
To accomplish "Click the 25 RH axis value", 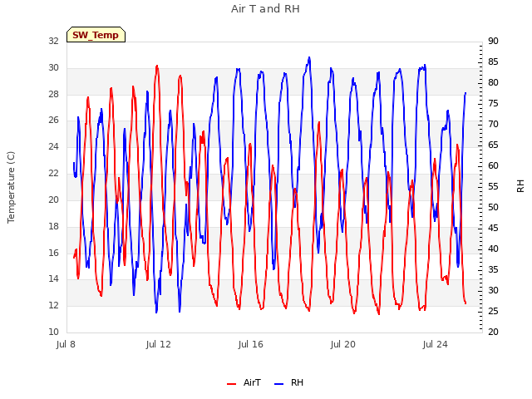I will click(493, 311).
